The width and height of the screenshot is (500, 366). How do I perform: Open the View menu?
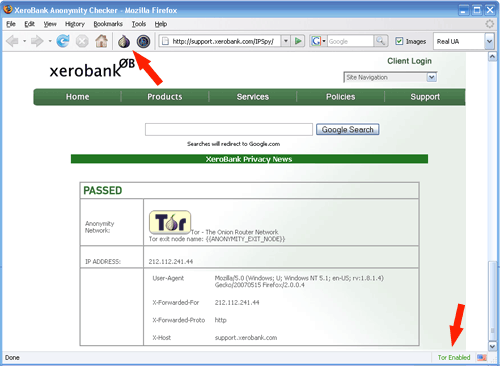pyautogui.click(x=50, y=24)
